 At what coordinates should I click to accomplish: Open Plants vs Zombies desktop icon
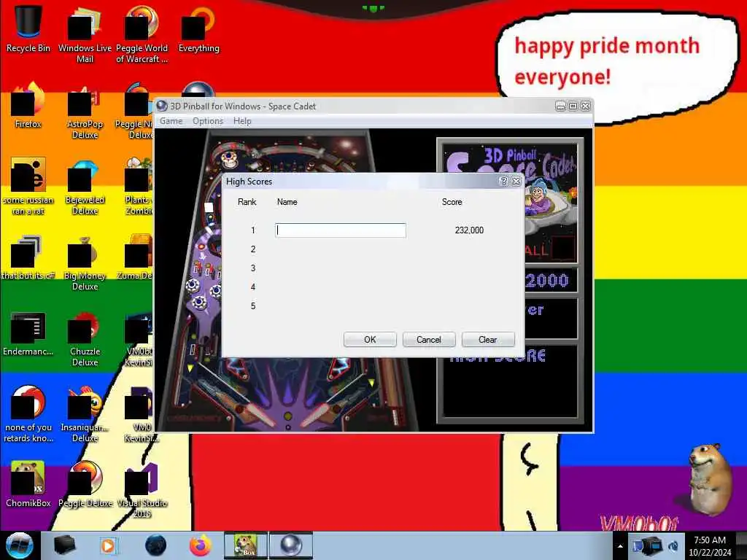point(139,187)
